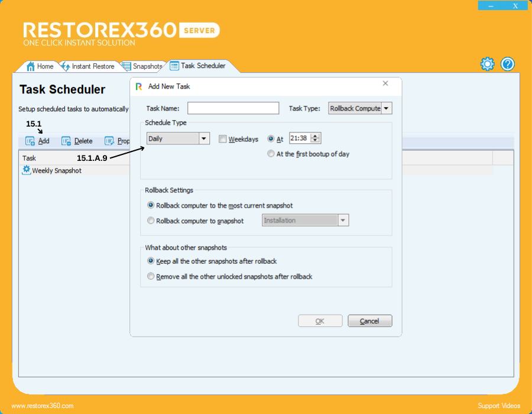Select At the first bootup of day
This screenshot has width=532, height=414.
click(271, 154)
